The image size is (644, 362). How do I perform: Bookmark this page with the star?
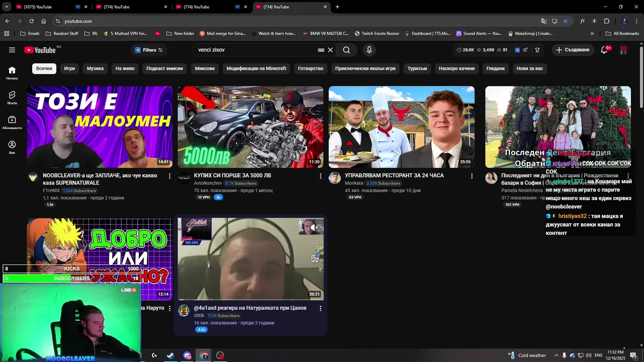(566, 21)
